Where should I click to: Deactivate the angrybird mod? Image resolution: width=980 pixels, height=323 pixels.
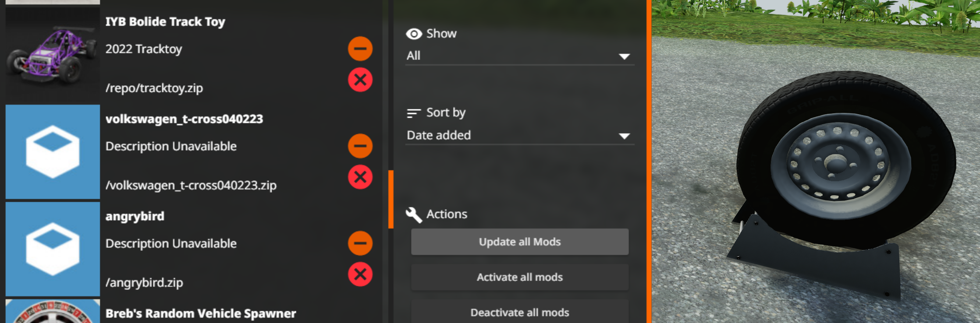[360, 243]
